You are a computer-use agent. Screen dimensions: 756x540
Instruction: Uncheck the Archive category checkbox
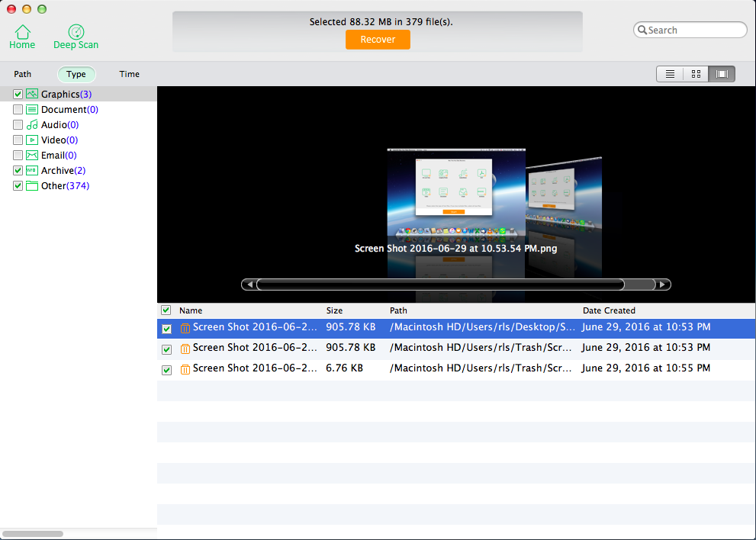18,171
